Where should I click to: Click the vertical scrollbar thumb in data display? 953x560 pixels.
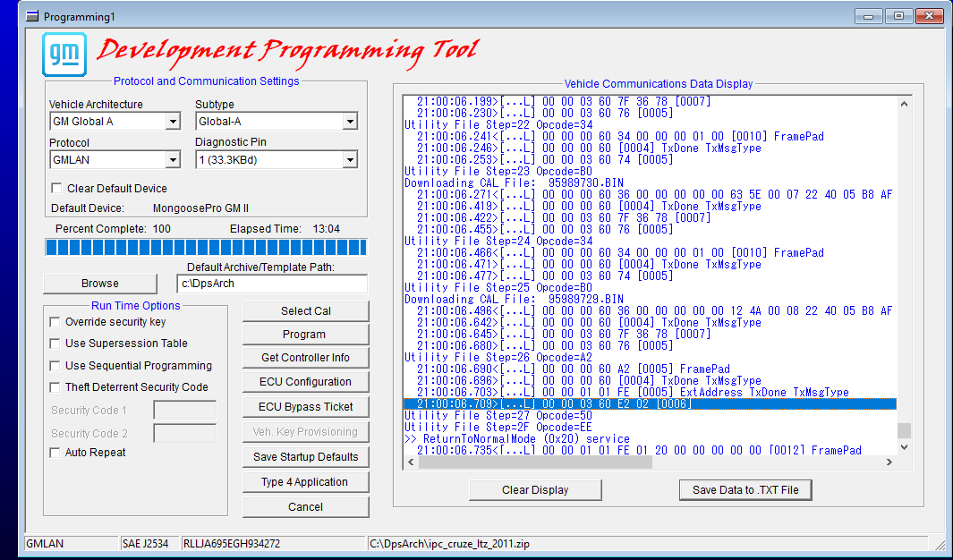(x=905, y=430)
